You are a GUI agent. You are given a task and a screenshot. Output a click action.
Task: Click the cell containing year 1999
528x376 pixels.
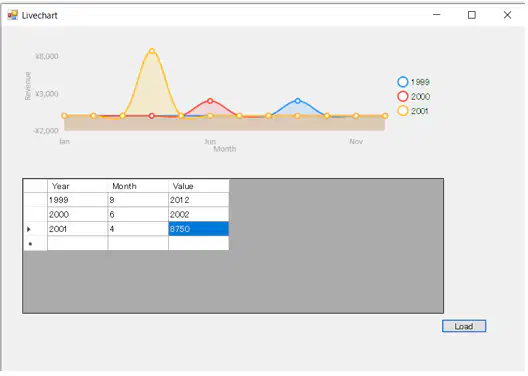coord(77,200)
